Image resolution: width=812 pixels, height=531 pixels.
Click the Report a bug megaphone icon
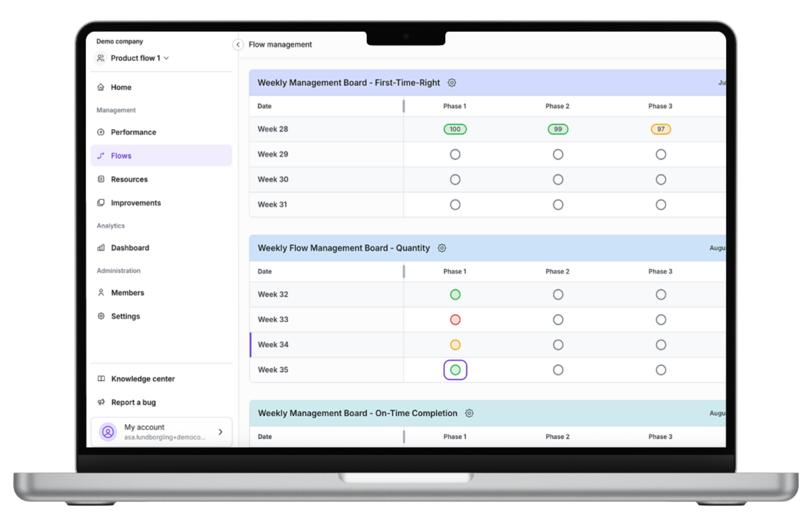click(x=101, y=402)
